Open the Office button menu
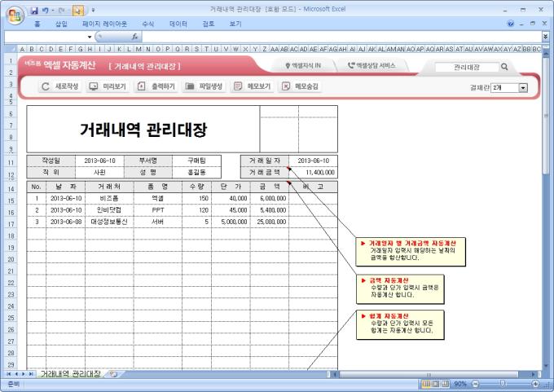 (x=15, y=15)
